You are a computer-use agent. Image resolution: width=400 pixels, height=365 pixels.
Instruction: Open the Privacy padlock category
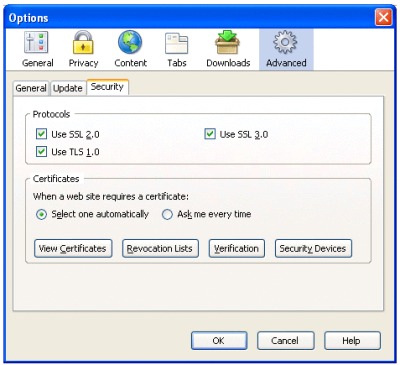83,49
